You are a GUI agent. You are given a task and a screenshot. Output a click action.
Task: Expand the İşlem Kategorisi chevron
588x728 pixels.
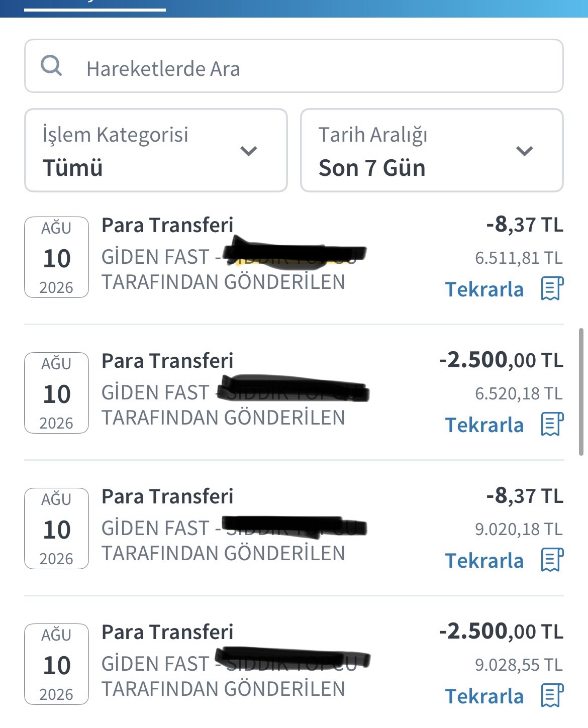pyautogui.click(x=249, y=151)
